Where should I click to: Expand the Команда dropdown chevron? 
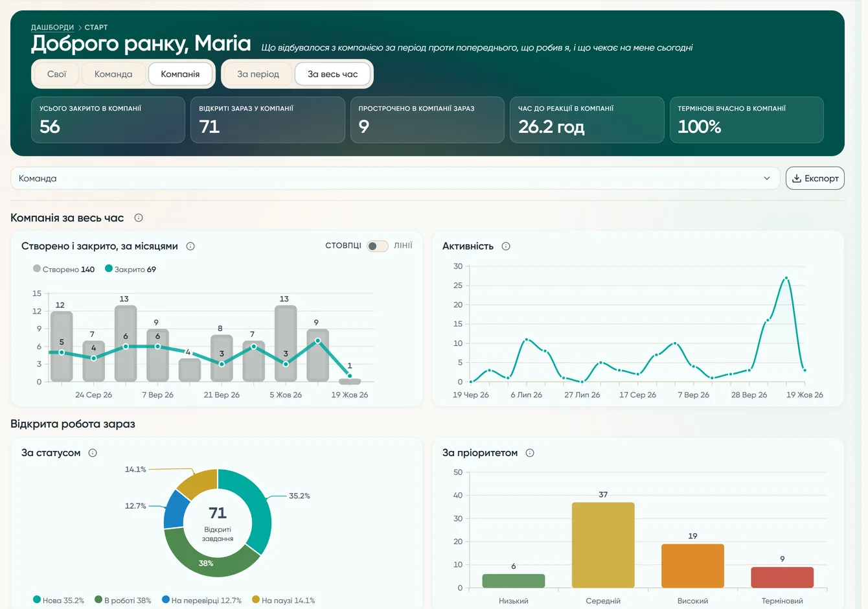click(x=767, y=178)
